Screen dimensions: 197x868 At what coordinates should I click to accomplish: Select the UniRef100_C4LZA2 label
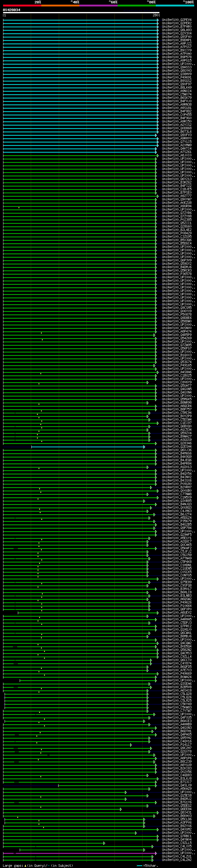pos(176,860)
